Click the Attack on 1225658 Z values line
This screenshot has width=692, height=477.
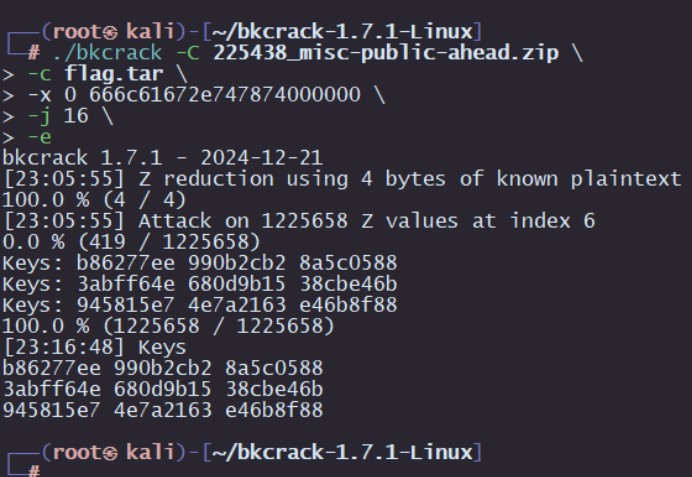(298, 220)
